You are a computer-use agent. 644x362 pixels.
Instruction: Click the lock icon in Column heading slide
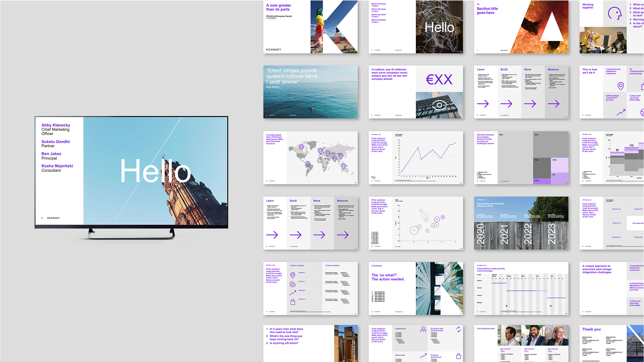[292, 302]
